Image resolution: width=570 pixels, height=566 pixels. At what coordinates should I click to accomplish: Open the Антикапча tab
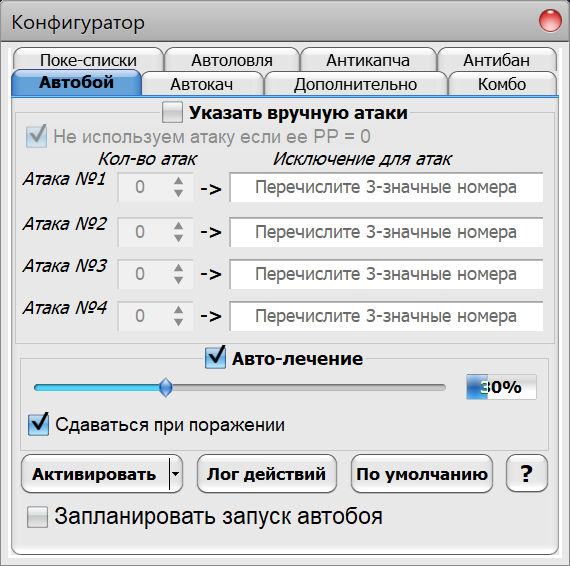[x=368, y=59]
